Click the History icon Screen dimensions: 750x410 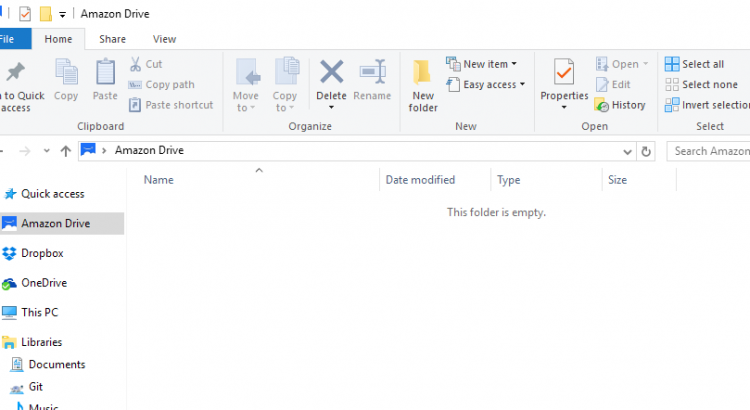pyautogui.click(x=601, y=105)
